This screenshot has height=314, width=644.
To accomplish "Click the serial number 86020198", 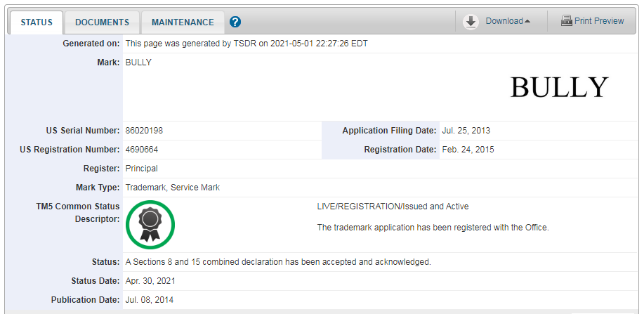I will click(144, 131).
